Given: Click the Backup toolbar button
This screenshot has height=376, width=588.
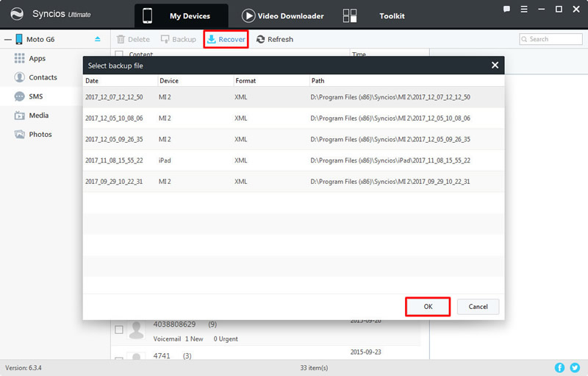Looking at the screenshot, I should click(x=178, y=39).
